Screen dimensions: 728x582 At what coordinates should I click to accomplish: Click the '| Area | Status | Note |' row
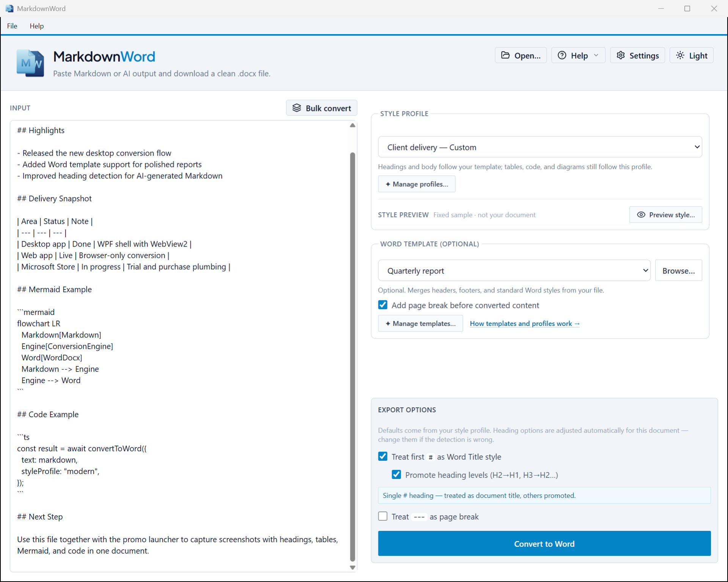tap(55, 221)
